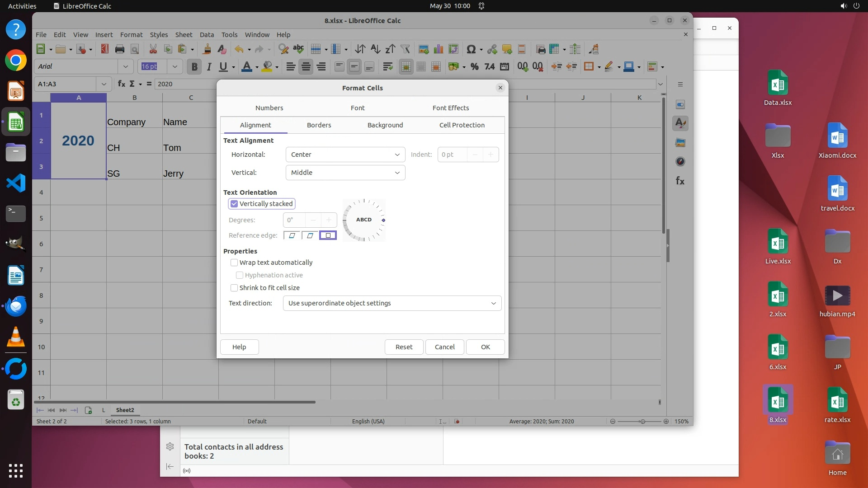868x488 pixels.
Task: Open the sidebar Functions panel
Action: coord(680,181)
